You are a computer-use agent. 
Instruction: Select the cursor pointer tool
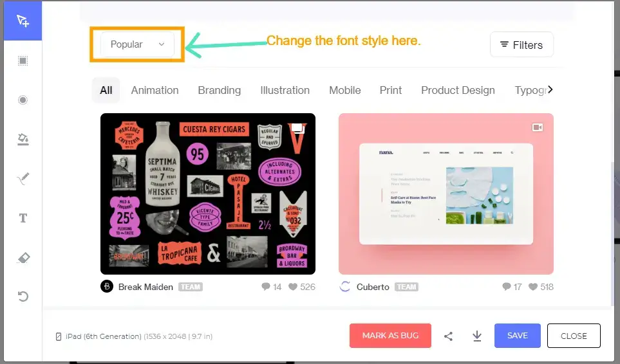[x=23, y=21]
